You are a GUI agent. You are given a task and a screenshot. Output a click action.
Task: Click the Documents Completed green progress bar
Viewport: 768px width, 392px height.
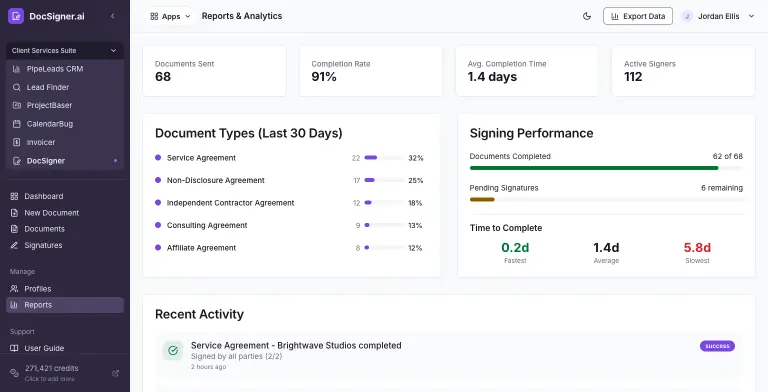(606, 168)
